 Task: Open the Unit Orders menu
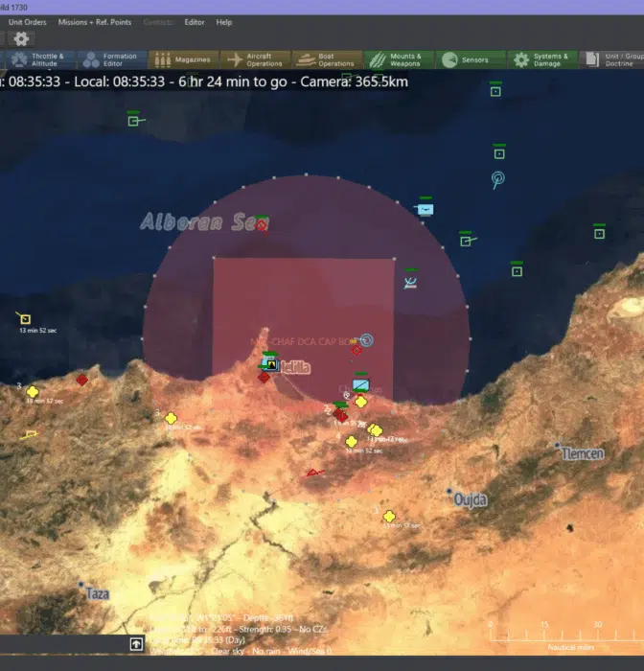click(x=28, y=22)
